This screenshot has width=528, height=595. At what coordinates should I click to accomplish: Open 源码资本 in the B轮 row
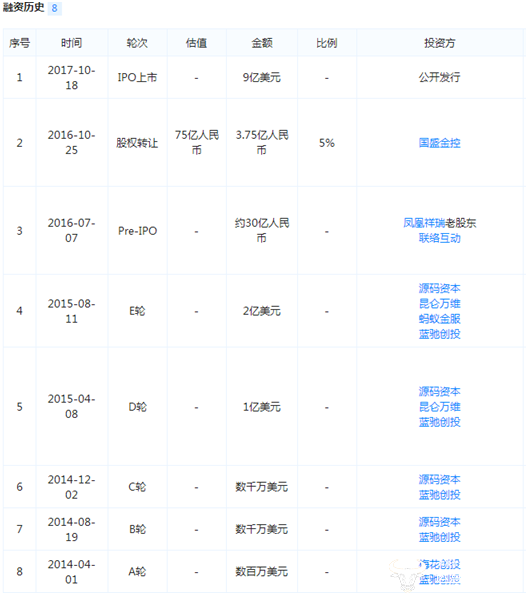click(439, 522)
